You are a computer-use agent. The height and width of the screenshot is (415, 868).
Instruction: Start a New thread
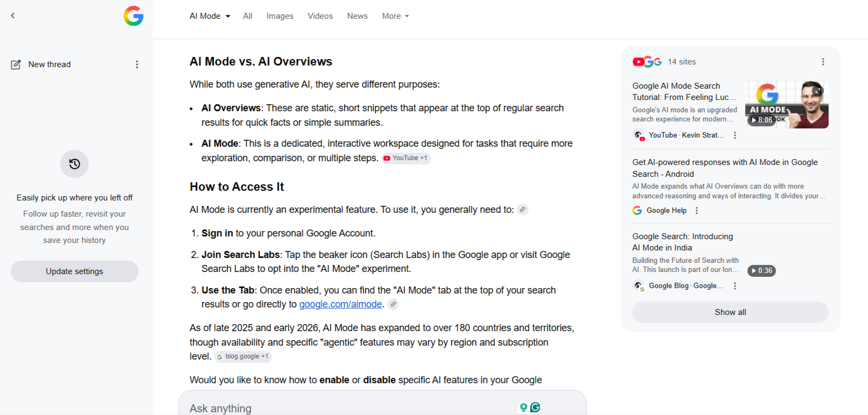[x=41, y=65]
